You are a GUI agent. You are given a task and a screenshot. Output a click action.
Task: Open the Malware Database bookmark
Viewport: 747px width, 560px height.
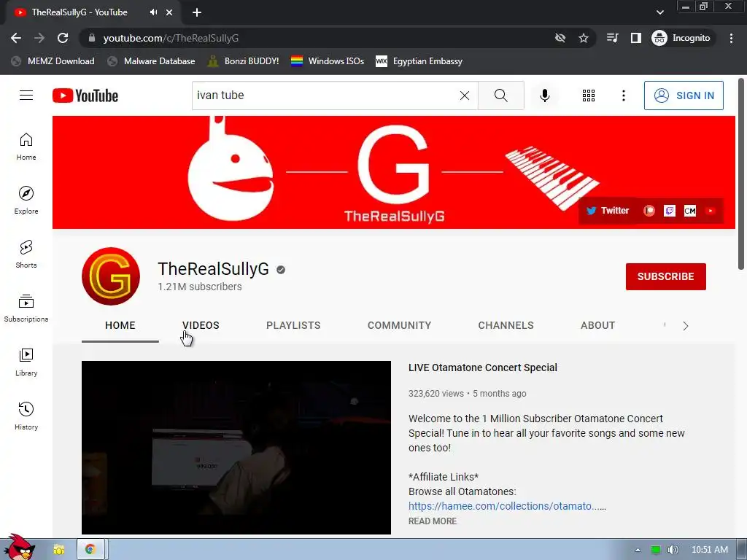[x=151, y=61]
